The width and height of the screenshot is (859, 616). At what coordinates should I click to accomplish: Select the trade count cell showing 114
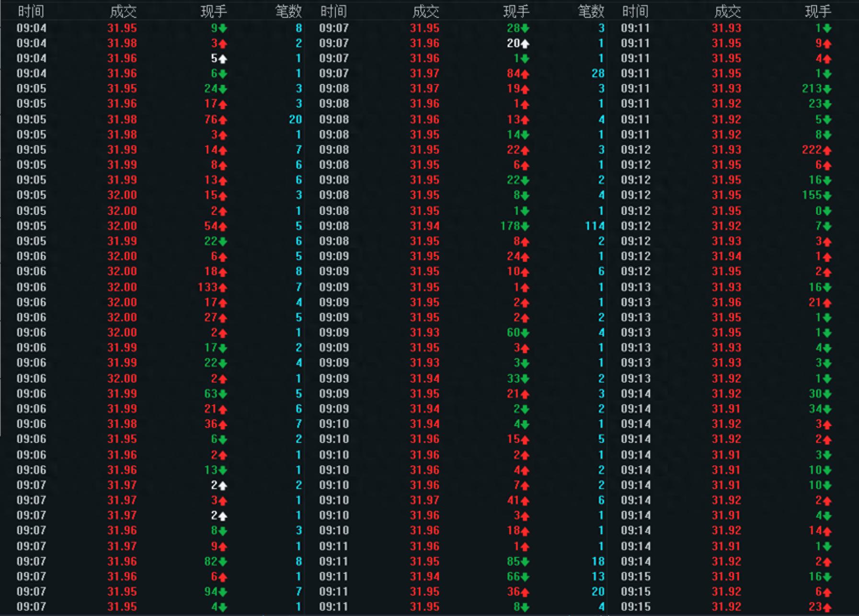(x=595, y=226)
